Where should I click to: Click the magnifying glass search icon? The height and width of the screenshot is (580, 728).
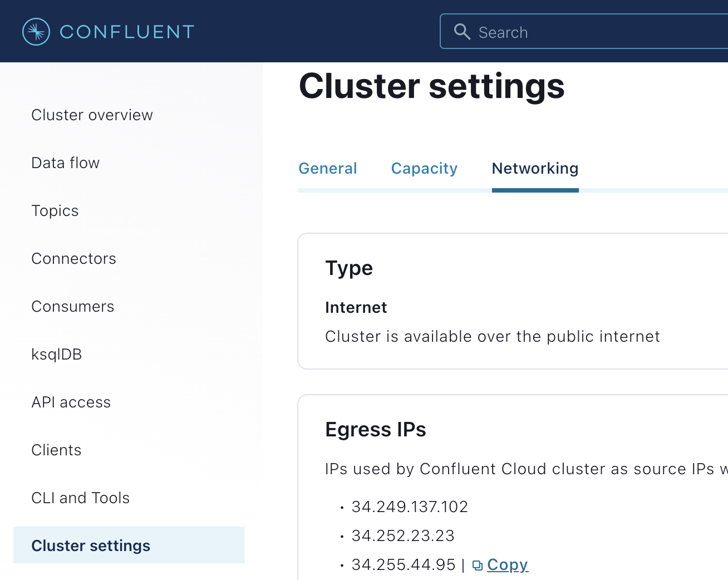[462, 32]
